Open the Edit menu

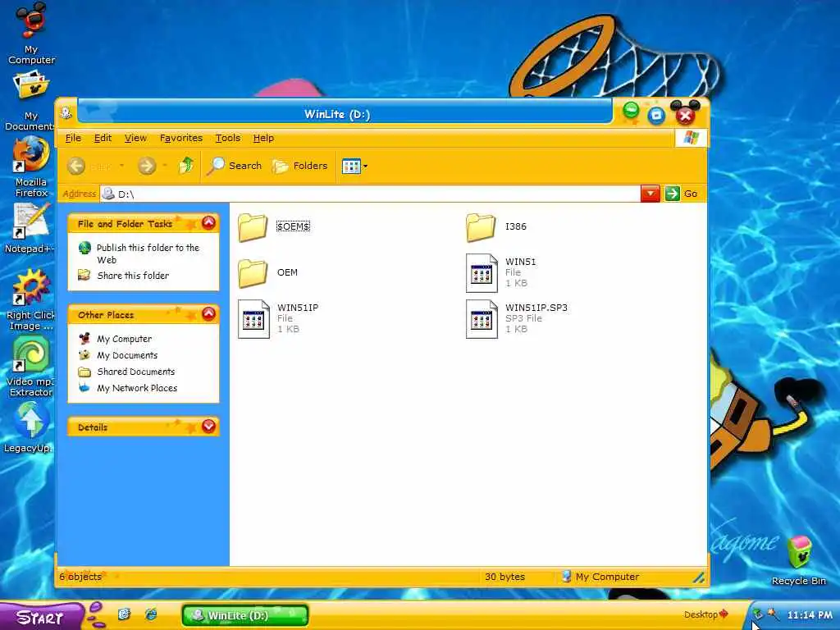(x=103, y=138)
